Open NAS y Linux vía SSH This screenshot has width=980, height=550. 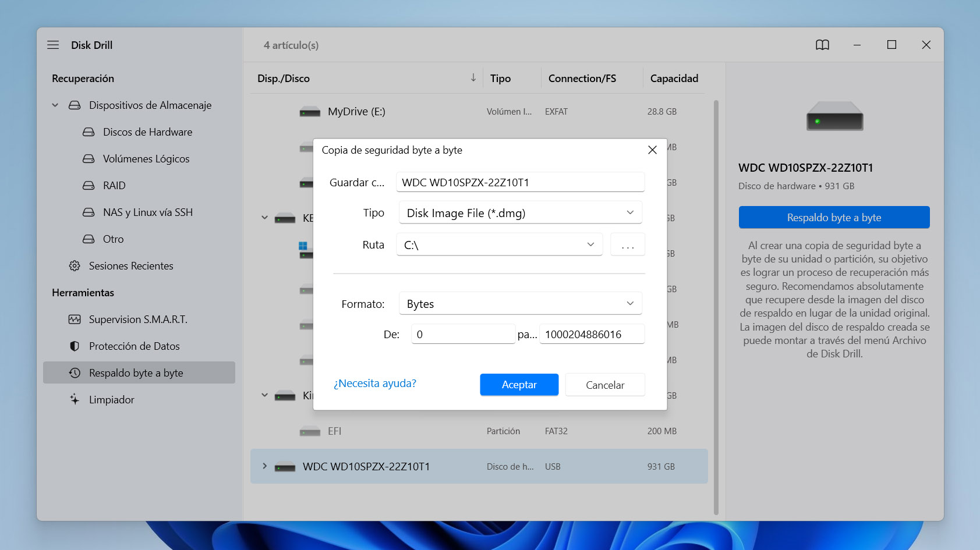pyautogui.click(x=148, y=212)
